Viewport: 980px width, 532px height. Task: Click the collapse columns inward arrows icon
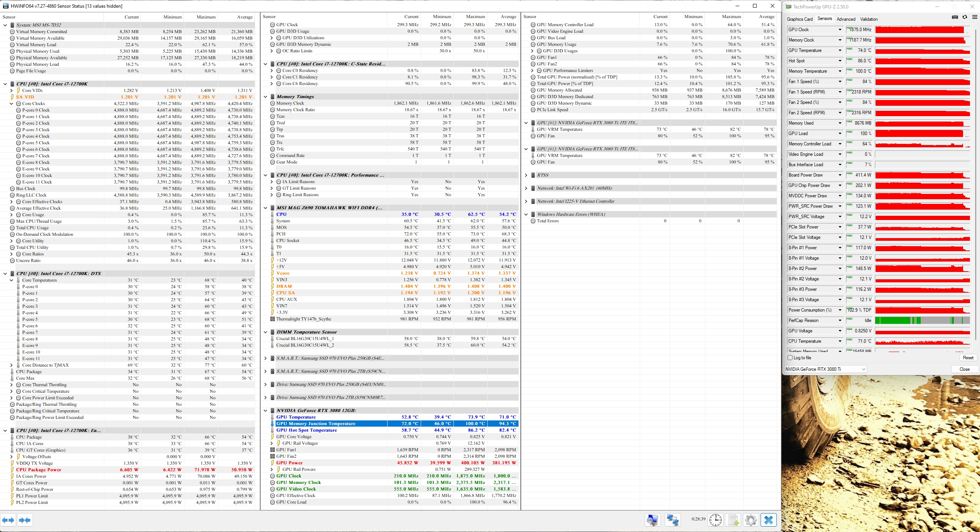(x=25, y=520)
